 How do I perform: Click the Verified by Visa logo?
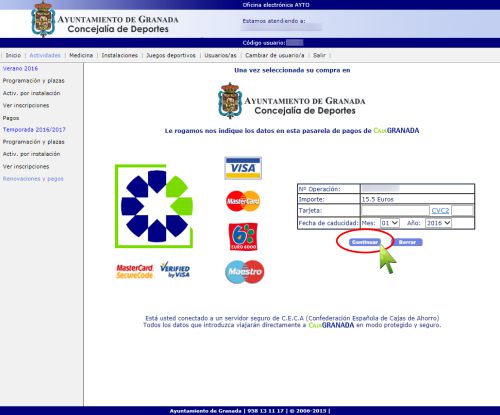tap(175, 270)
